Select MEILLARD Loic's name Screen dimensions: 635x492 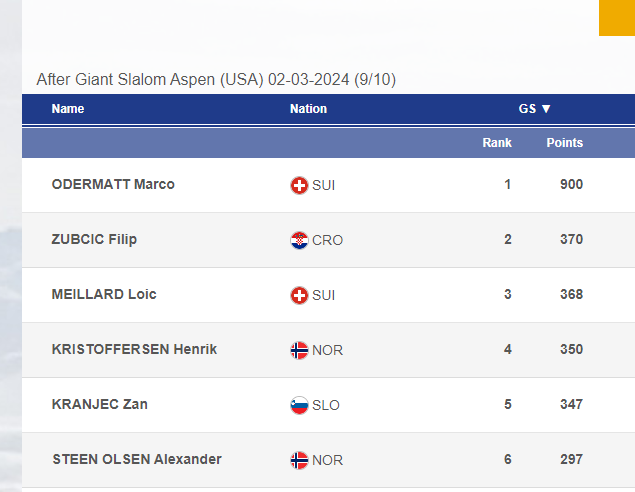[104, 294]
